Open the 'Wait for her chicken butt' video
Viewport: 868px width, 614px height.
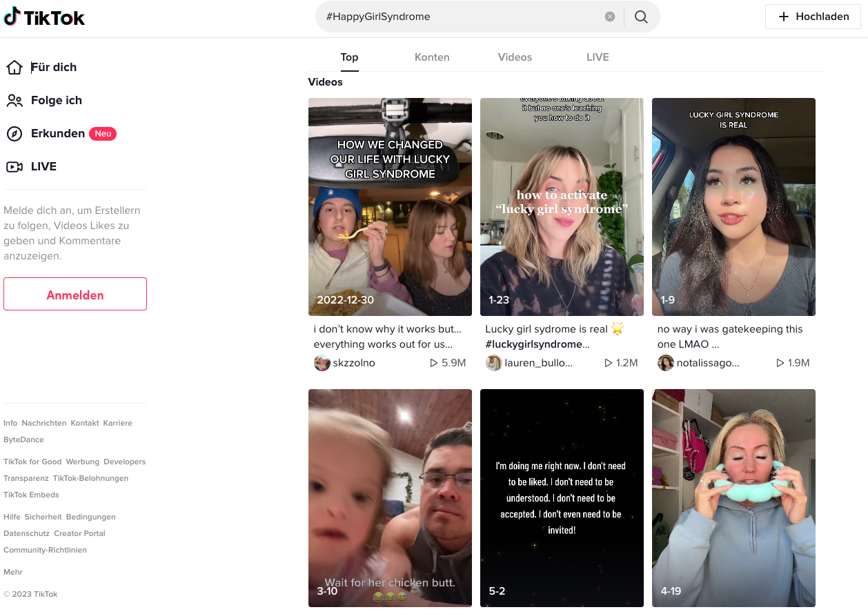(x=390, y=498)
